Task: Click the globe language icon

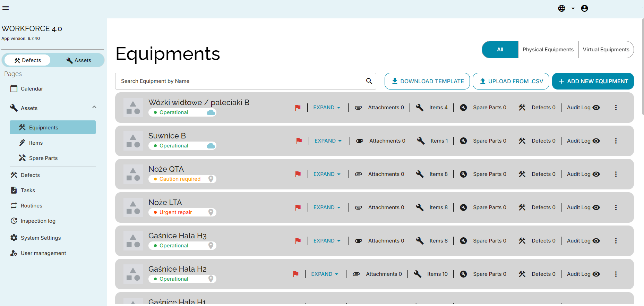Action: [x=561, y=8]
